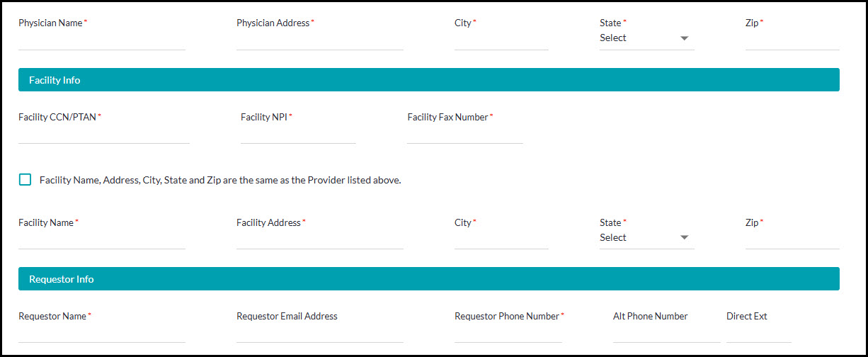Focus the Physician Address field
The width and height of the screenshot is (868, 357).
[319, 40]
